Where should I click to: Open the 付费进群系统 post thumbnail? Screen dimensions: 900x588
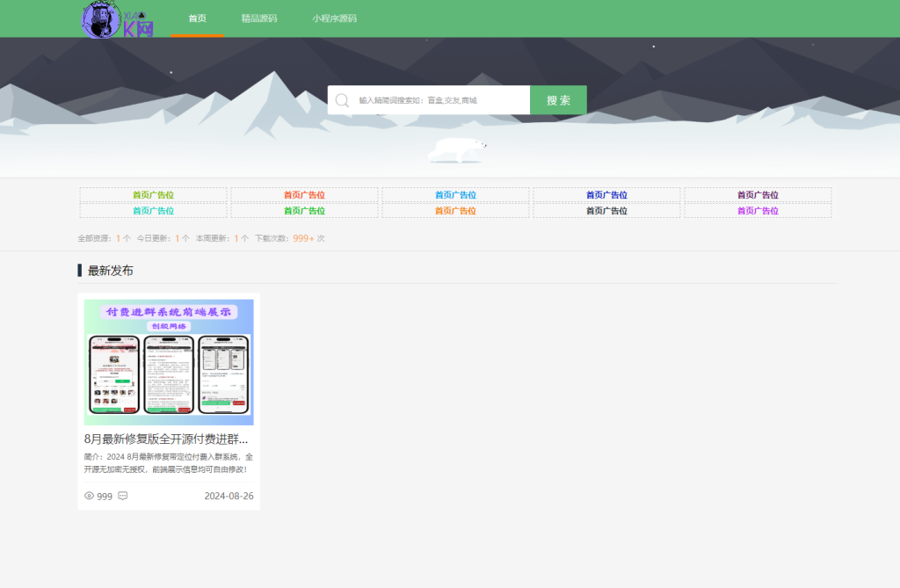coord(169,362)
